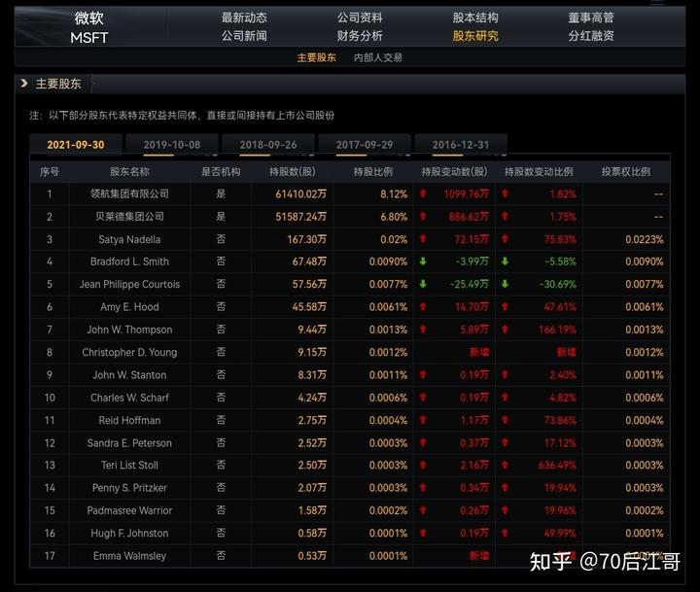Select shareholder Amy E. Hood

(x=129, y=307)
